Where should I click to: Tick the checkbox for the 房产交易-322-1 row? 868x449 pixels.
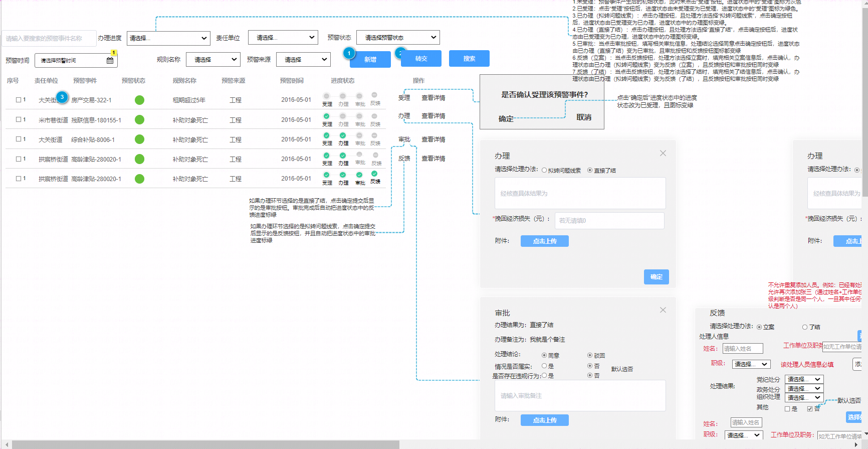(19, 100)
